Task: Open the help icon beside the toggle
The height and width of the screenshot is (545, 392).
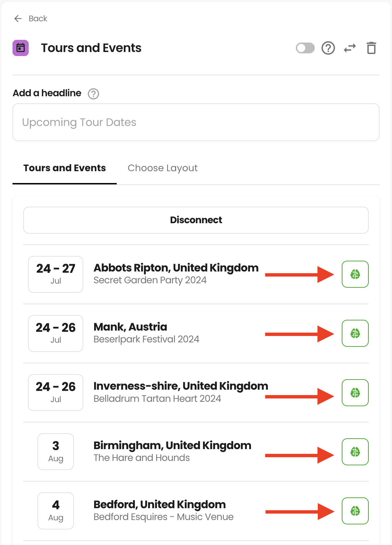Action: click(x=328, y=48)
